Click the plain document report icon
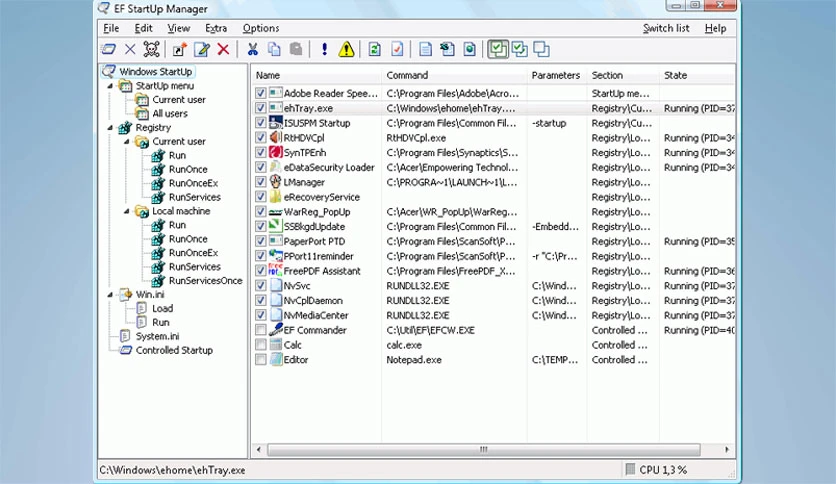This screenshot has width=836, height=484. (425, 50)
